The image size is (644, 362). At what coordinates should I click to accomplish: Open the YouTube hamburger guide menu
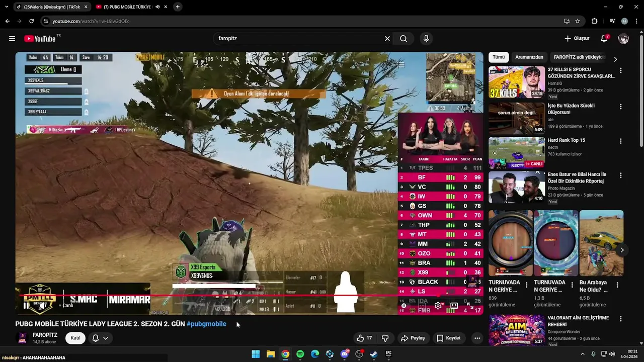click(x=12, y=39)
